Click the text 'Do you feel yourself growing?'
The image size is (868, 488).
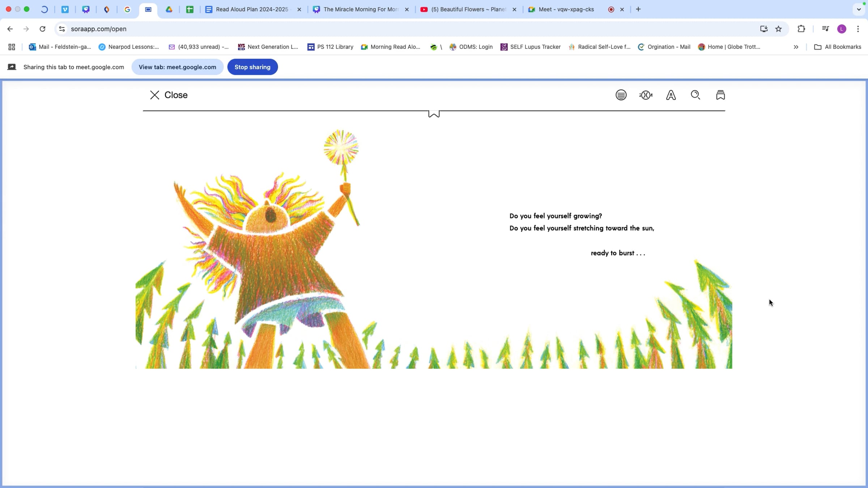(556, 216)
